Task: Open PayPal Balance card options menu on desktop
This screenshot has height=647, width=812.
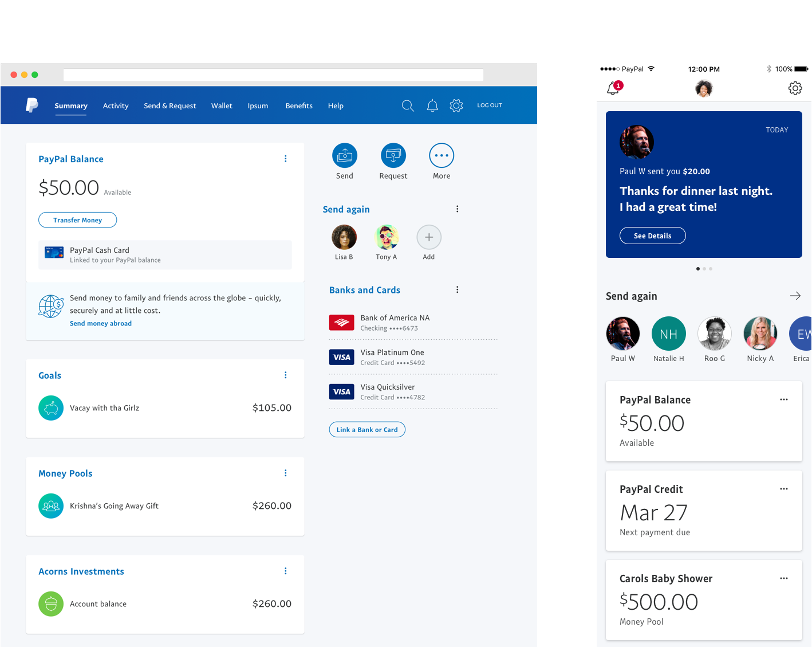Action: (286, 159)
